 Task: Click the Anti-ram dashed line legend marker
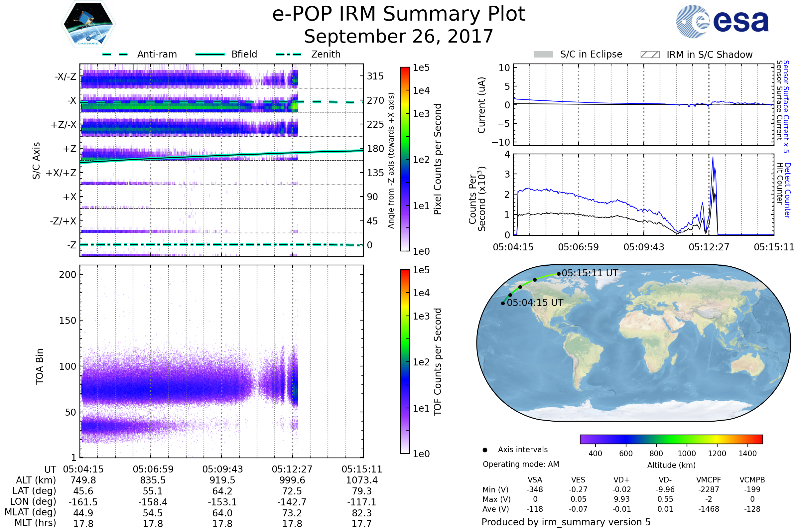115,54
